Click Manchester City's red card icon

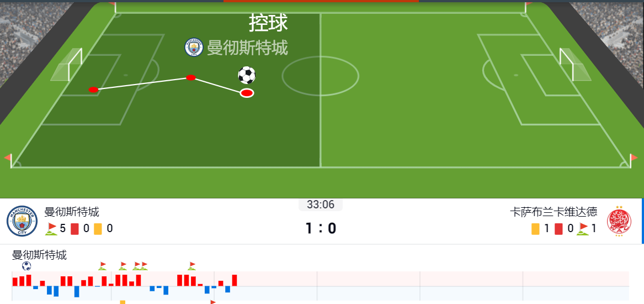pos(74,228)
